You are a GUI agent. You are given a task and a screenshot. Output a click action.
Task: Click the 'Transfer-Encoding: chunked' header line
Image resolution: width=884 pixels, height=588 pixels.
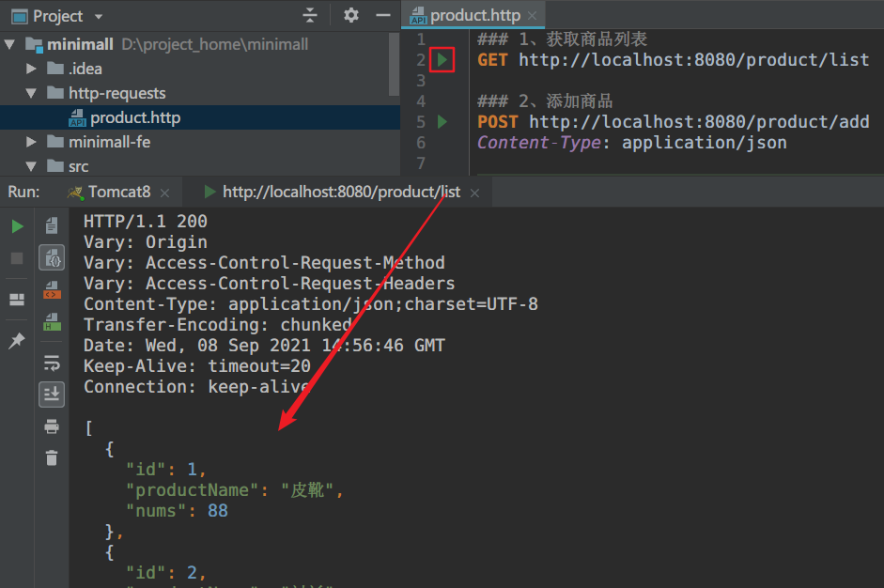(218, 325)
